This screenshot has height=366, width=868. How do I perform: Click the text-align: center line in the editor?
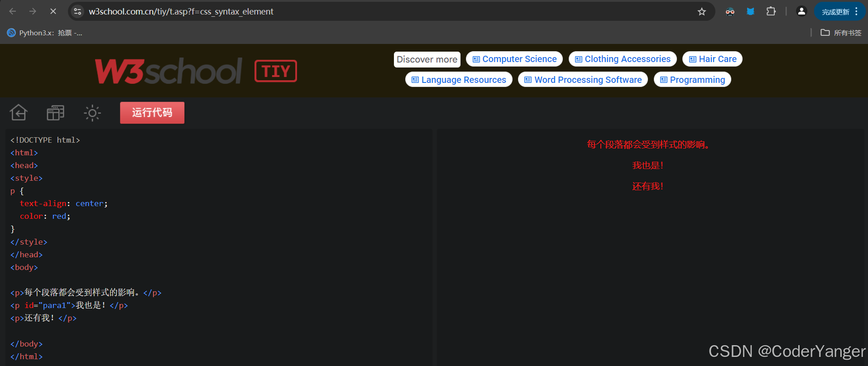point(64,204)
